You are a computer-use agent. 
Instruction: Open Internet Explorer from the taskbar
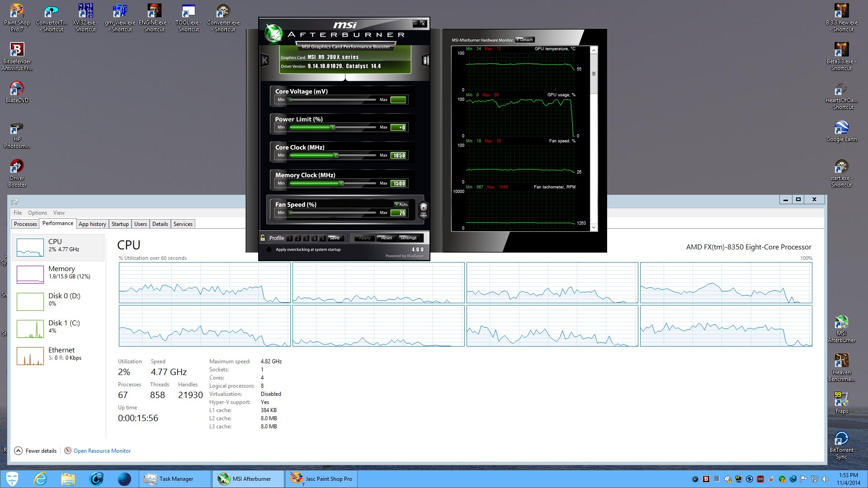coord(41,479)
